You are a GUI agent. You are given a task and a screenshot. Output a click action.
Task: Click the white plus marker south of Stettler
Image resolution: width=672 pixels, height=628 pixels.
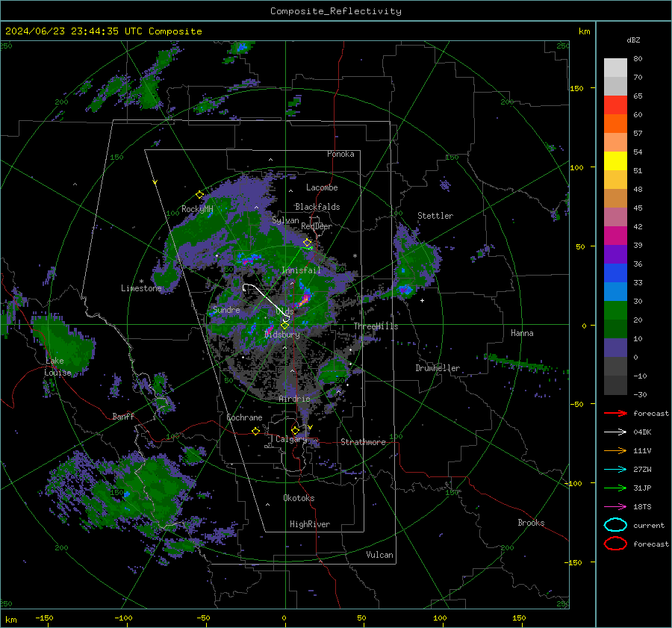(422, 300)
